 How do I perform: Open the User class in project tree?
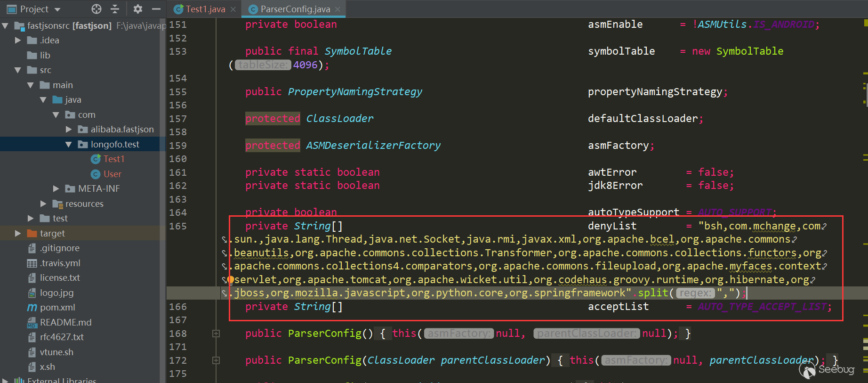click(112, 174)
